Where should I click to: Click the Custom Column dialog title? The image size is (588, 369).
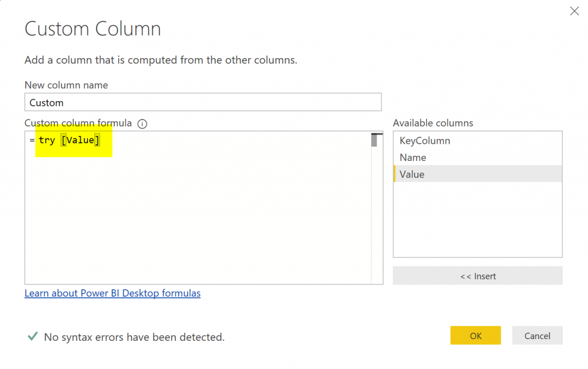[92, 29]
